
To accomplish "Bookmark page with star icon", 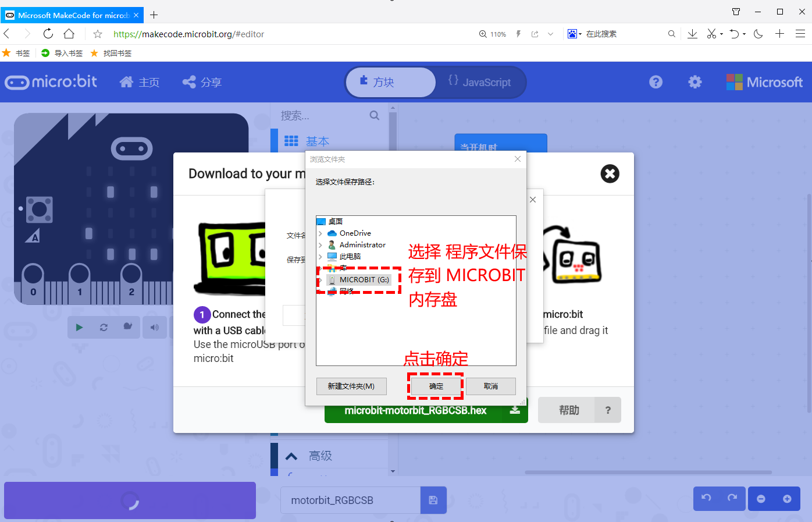I will [98, 34].
